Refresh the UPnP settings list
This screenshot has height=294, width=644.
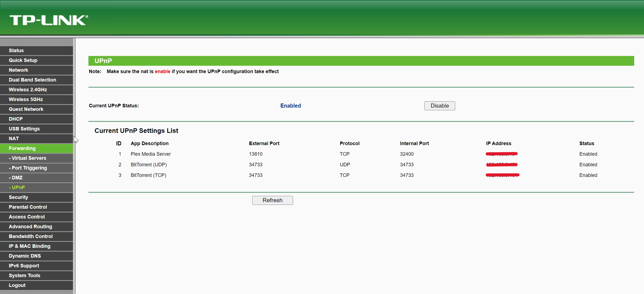[x=272, y=200]
